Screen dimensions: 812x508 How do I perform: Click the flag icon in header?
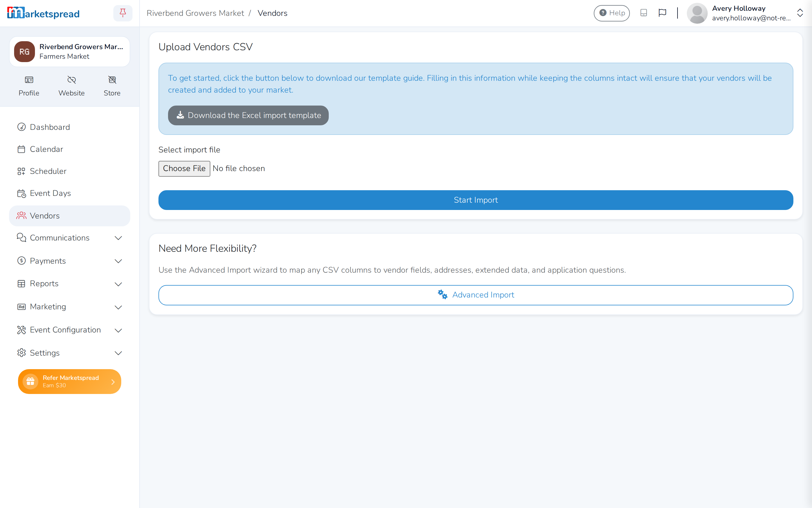(662, 13)
